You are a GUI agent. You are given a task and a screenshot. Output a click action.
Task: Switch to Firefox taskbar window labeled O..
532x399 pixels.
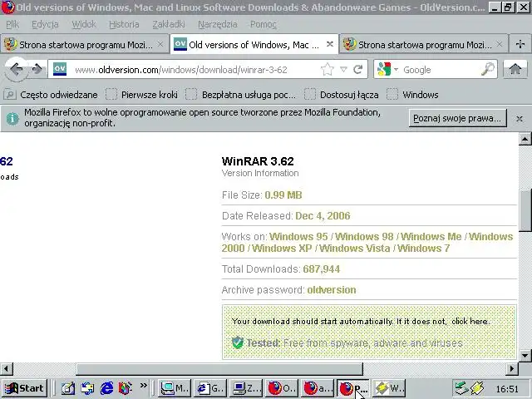point(282,388)
